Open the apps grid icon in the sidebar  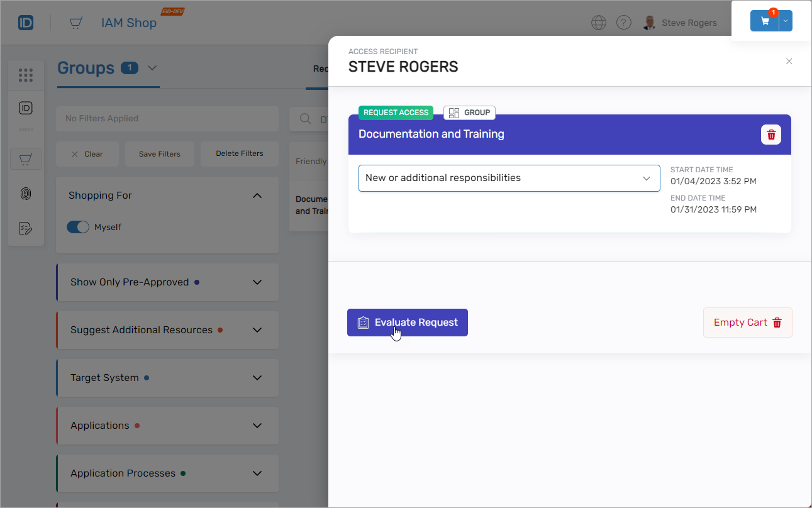click(x=26, y=74)
